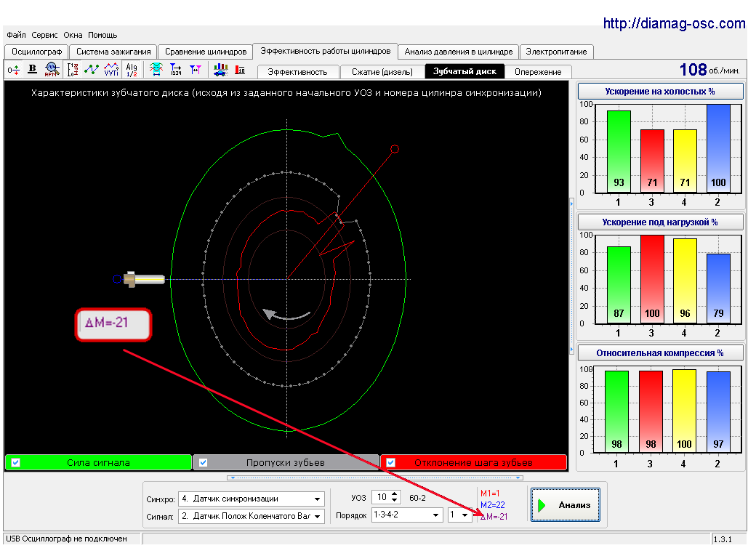The width and height of the screenshot is (756, 548).
Task: Switch to the Электропитание tab
Action: click(x=556, y=52)
